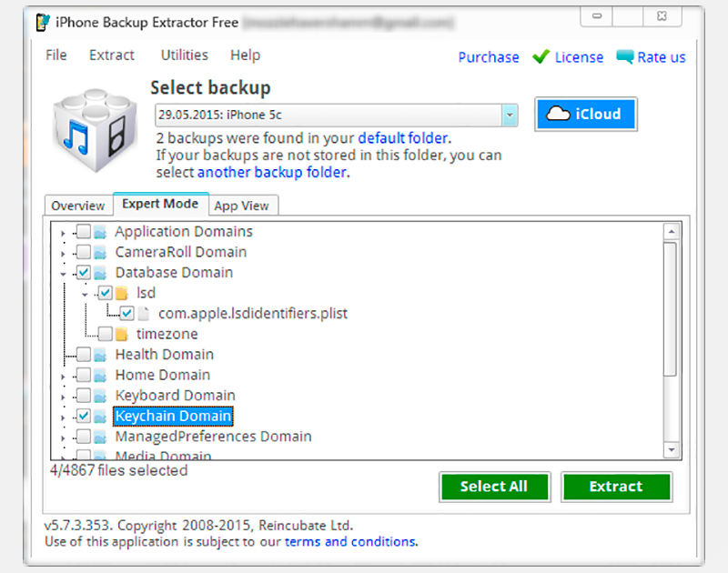
Task: Uncheck the Keychain Domain checkbox
Action: pyautogui.click(x=84, y=416)
